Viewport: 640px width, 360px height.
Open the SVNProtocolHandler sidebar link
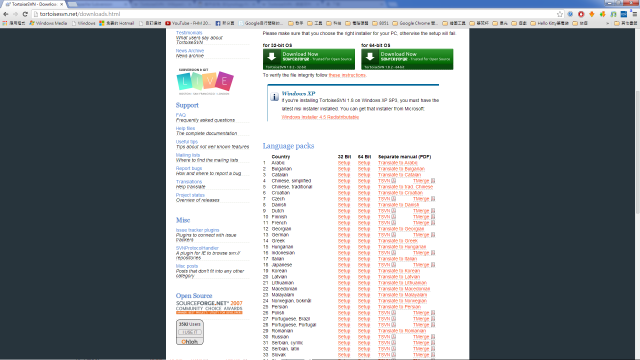pyautogui.click(x=197, y=248)
